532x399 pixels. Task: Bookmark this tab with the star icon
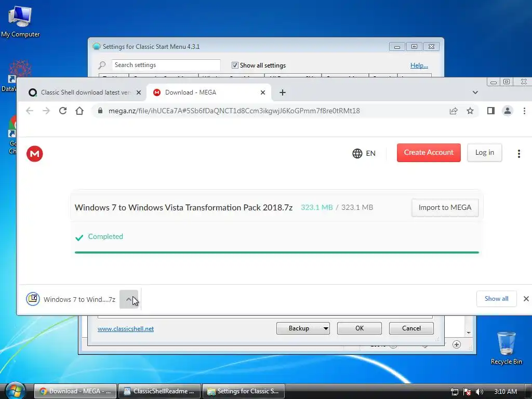470,111
